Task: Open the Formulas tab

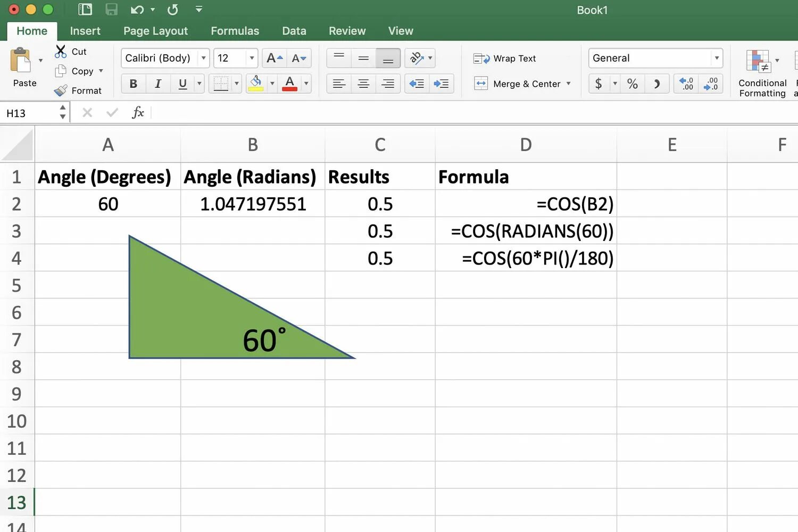Action: point(235,31)
